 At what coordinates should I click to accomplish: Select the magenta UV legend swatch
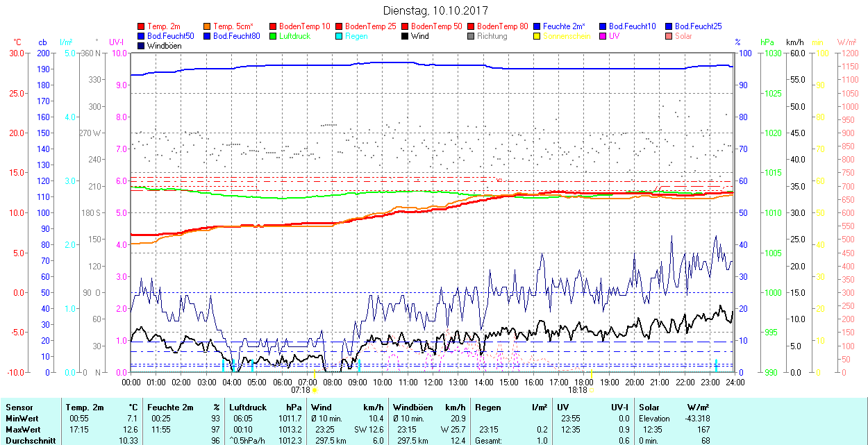point(603,36)
